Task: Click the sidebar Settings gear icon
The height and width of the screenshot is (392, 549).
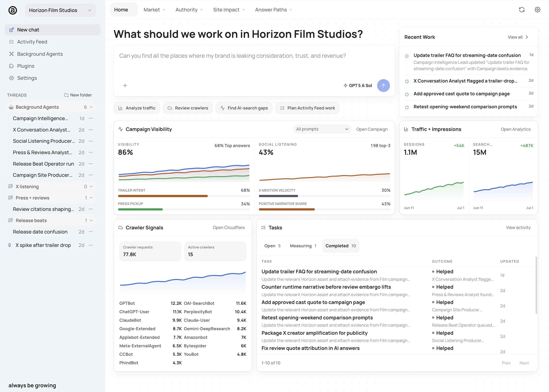Action: [x=11, y=78]
